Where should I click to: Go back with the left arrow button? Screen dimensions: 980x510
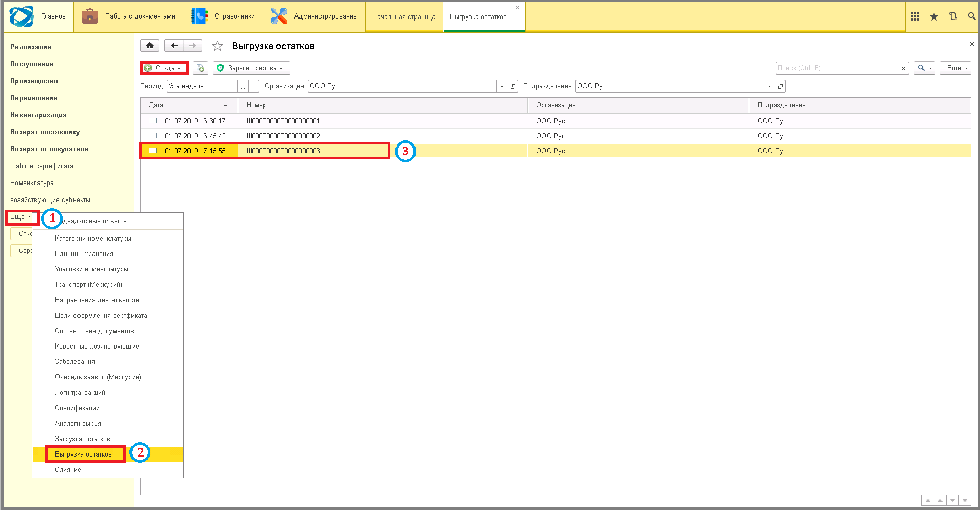(174, 46)
